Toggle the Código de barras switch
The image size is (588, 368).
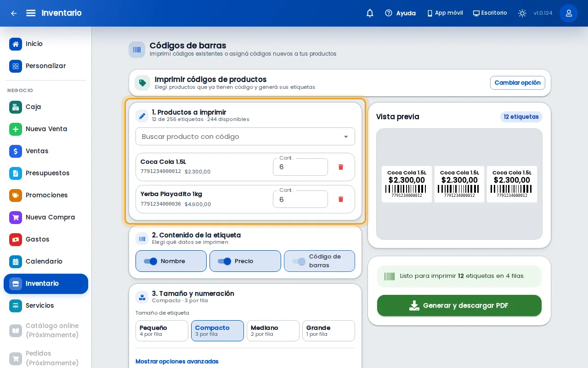tap(299, 261)
